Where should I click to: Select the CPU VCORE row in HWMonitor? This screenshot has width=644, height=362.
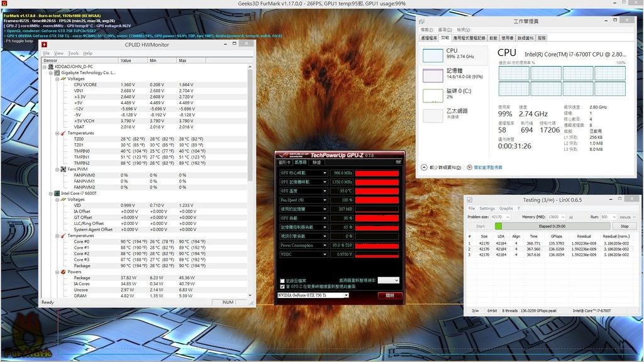(144, 85)
